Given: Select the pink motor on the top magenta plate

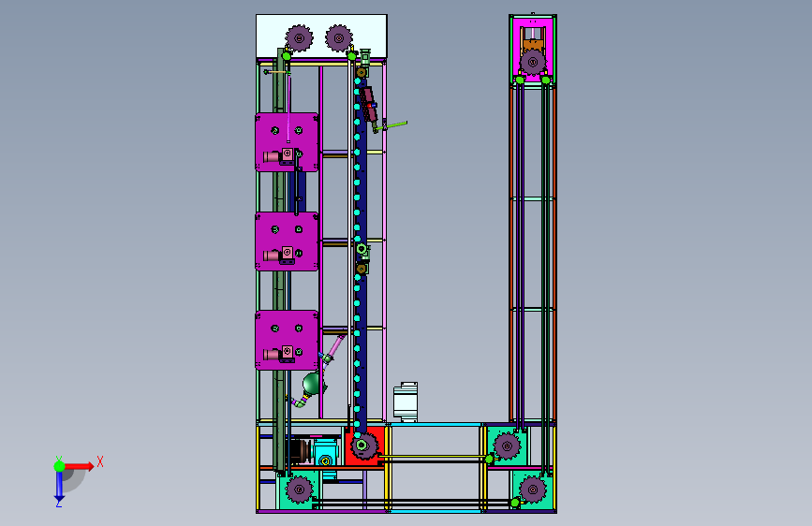Looking at the screenshot, I should pyautogui.click(x=272, y=155).
